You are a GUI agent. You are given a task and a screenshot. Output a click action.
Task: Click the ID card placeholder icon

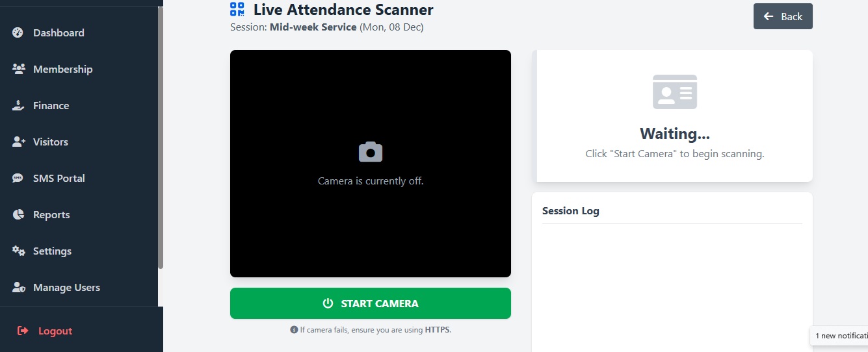coord(675,92)
